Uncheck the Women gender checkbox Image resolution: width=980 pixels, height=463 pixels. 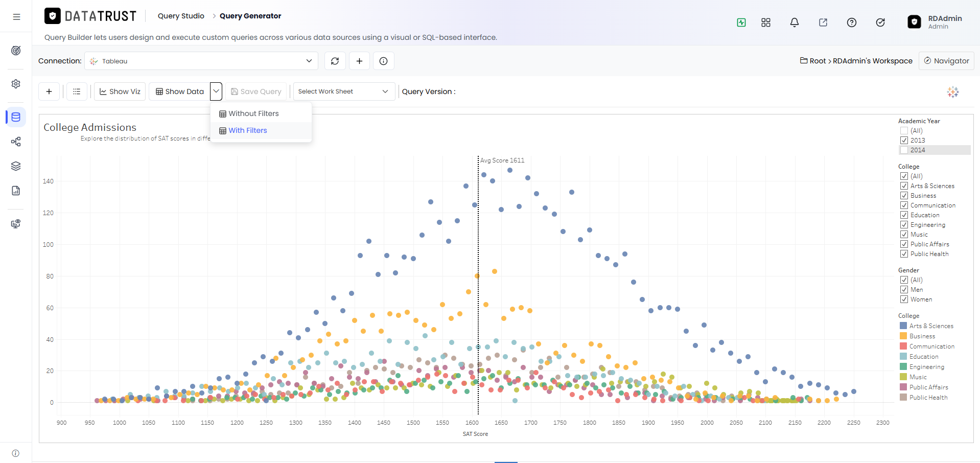pos(904,299)
